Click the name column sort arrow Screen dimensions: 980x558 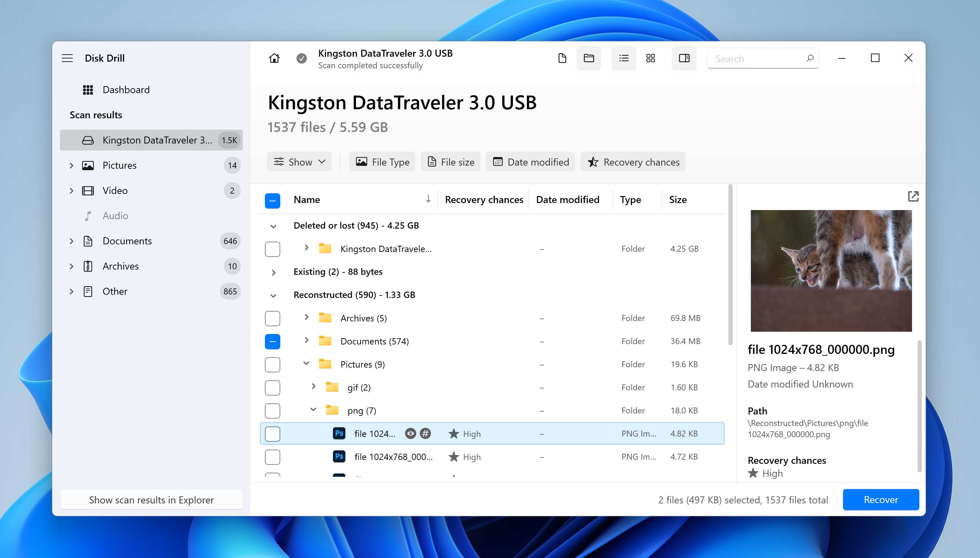click(428, 199)
